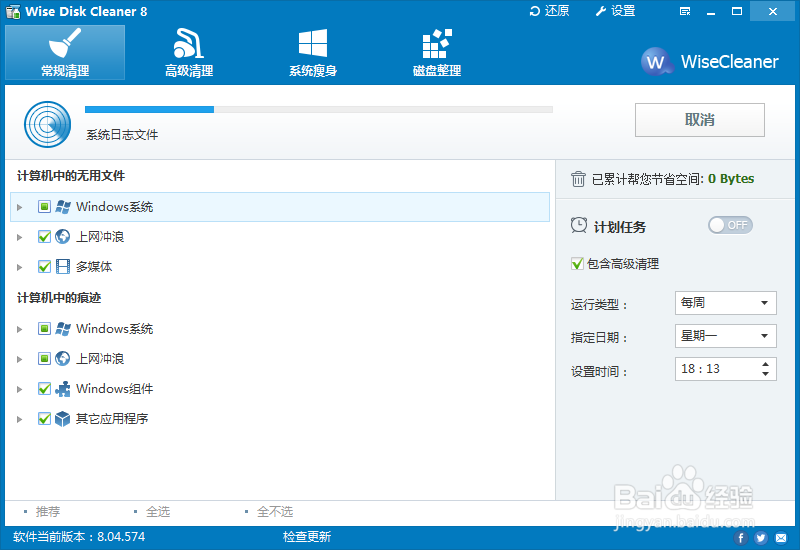Image resolution: width=800 pixels, height=550 pixels.
Task: Switch to 高级清理 tab
Action: (x=189, y=53)
